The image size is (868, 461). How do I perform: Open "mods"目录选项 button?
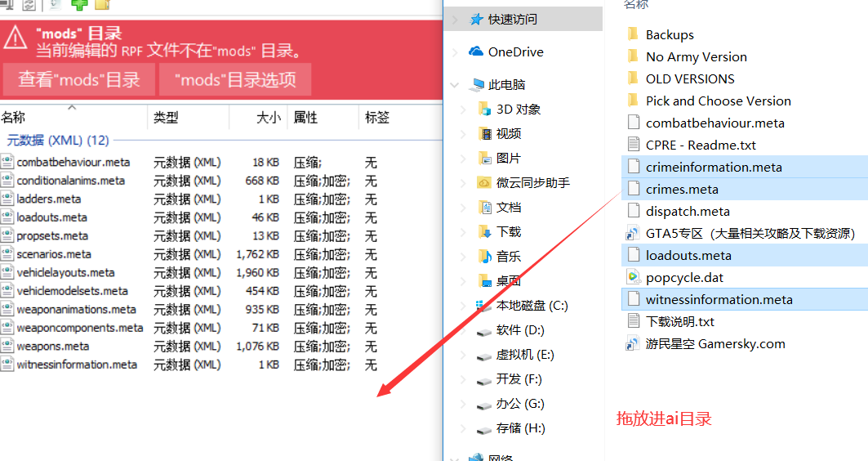click(235, 80)
